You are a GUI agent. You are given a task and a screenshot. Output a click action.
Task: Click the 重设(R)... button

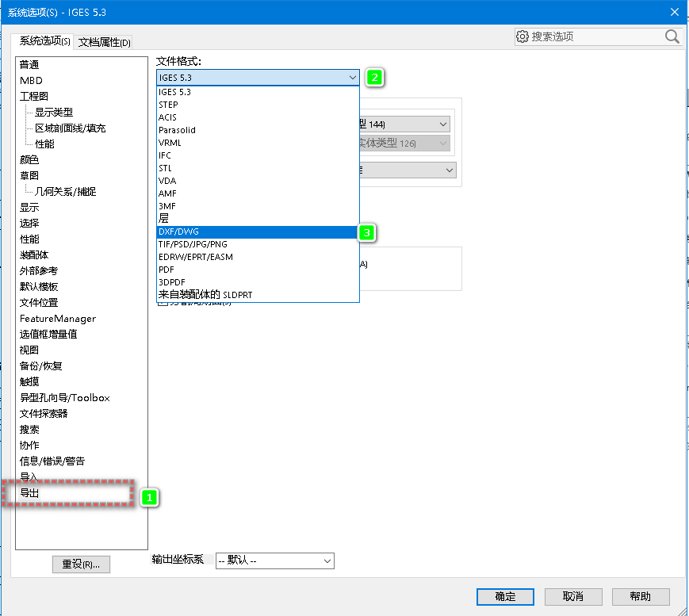[x=81, y=564]
